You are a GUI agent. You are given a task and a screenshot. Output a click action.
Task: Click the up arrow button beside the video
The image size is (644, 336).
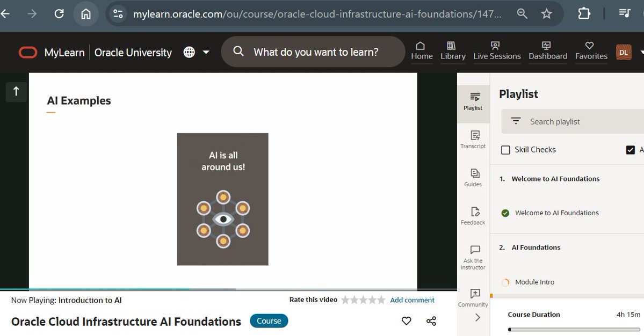[x=16, y=91]
